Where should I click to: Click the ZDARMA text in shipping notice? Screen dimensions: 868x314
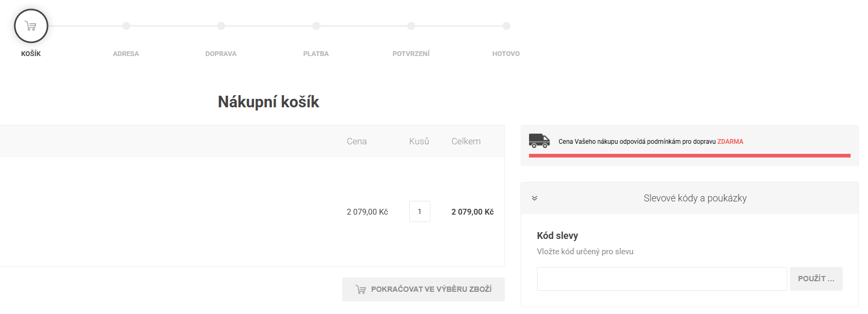coord(730,142)
